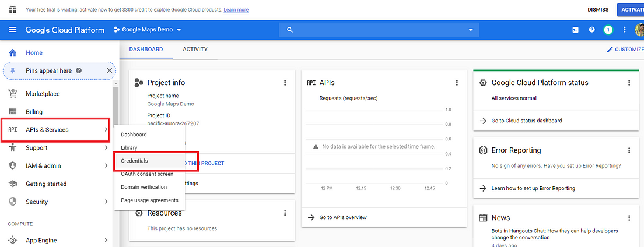Switch to the Dashboard tab
This screenshot has height=247, width=644.
(x=146, y=50)
